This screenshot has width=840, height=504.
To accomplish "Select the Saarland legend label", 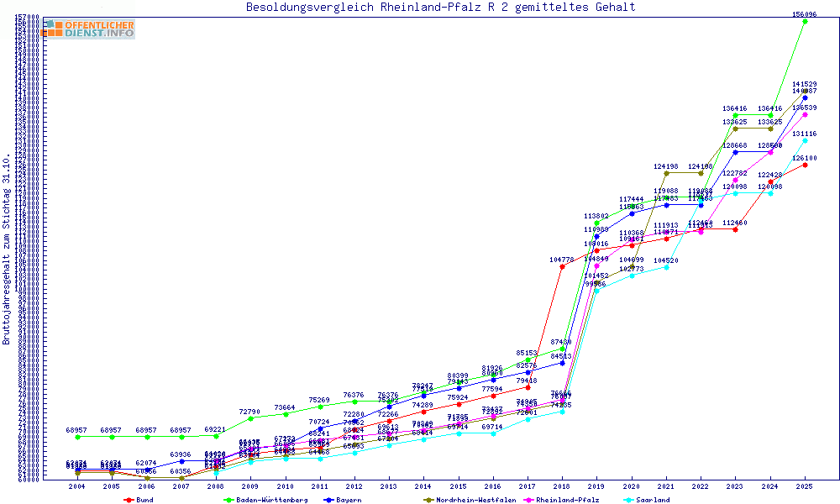I will [653, 500].
